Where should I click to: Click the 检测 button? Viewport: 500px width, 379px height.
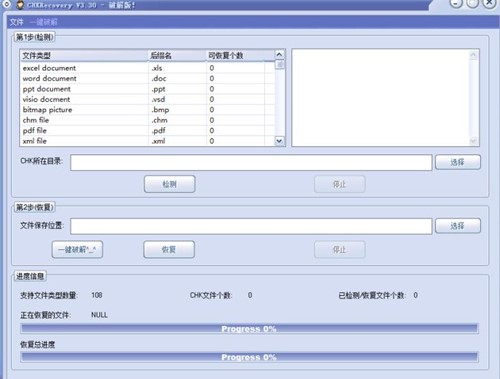(x=170, y=184)
